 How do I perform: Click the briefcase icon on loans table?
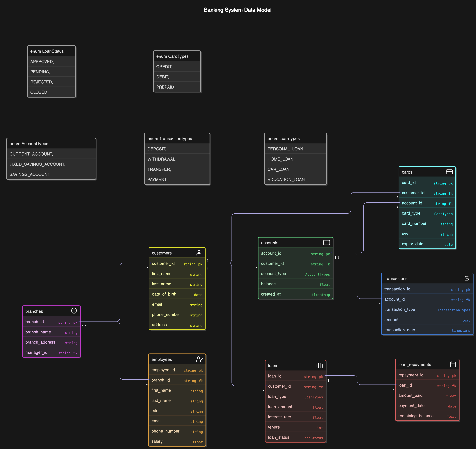click(x=319, y=365)
